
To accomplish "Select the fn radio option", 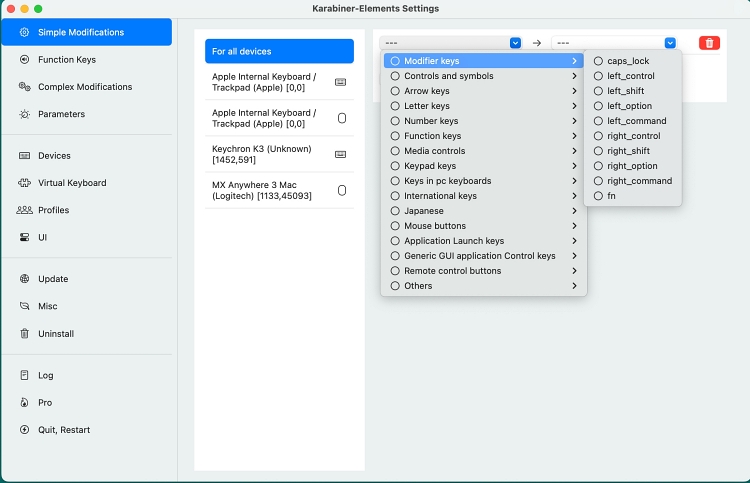I will click(x=598, y=196).
